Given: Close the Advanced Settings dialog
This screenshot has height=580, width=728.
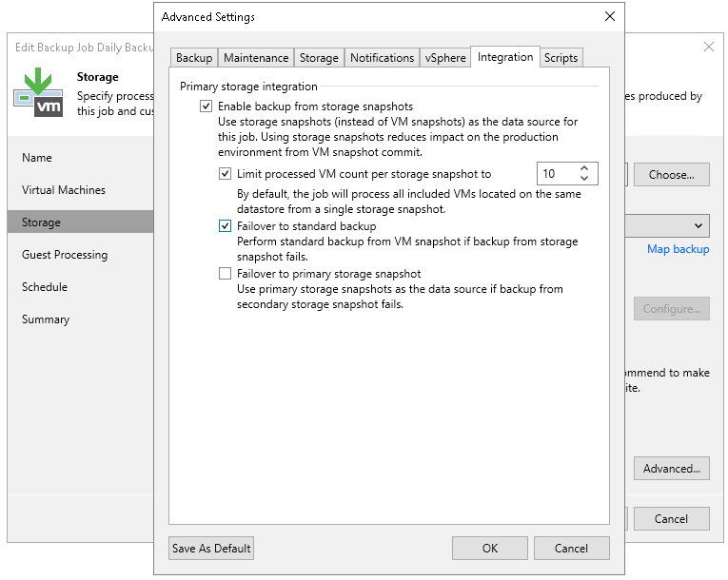Looking at the screenshot, I should point(610,16).
